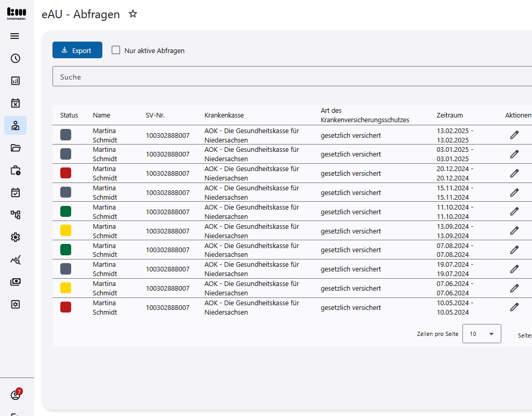Screen dimensions: 532x416
Task: Click the timemaster logo
Action: tap(16, 13)
